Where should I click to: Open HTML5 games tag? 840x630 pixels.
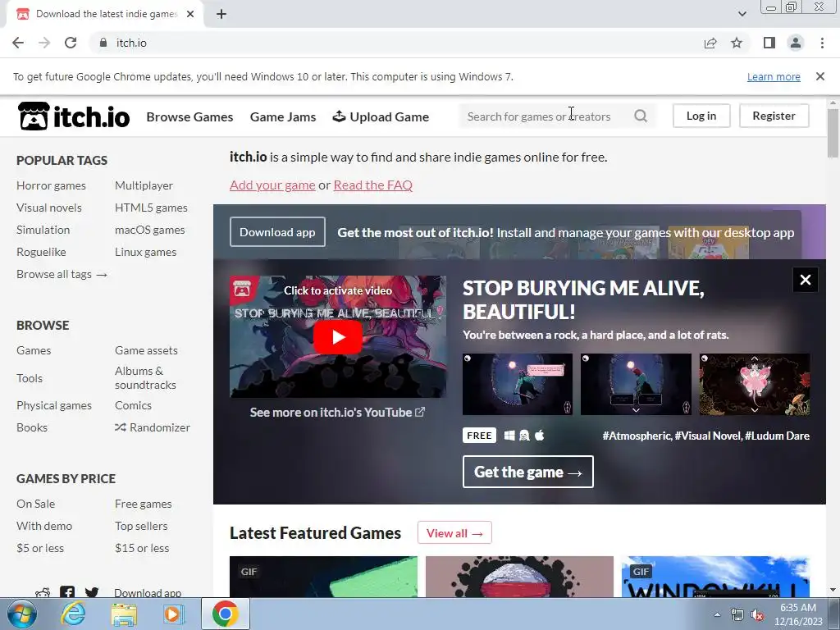point(151,208)
